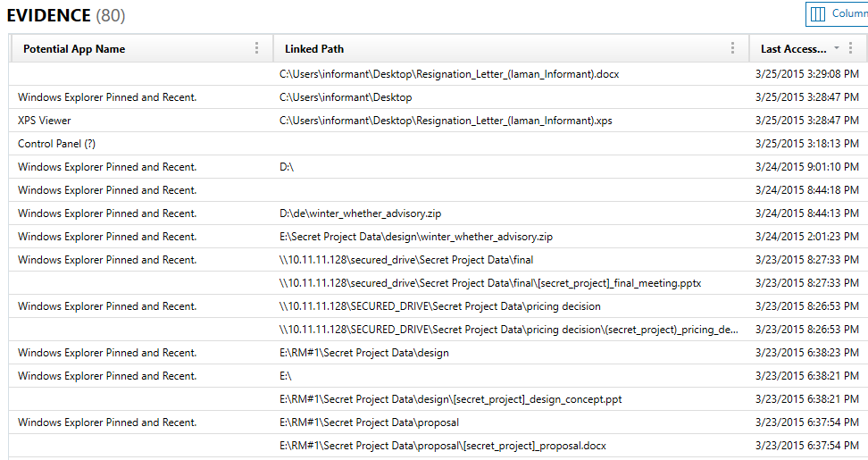The width and height of the screenshot is (868, 460).
Task: Open the Last Accessed column options menu
Action: pos(851,48)
